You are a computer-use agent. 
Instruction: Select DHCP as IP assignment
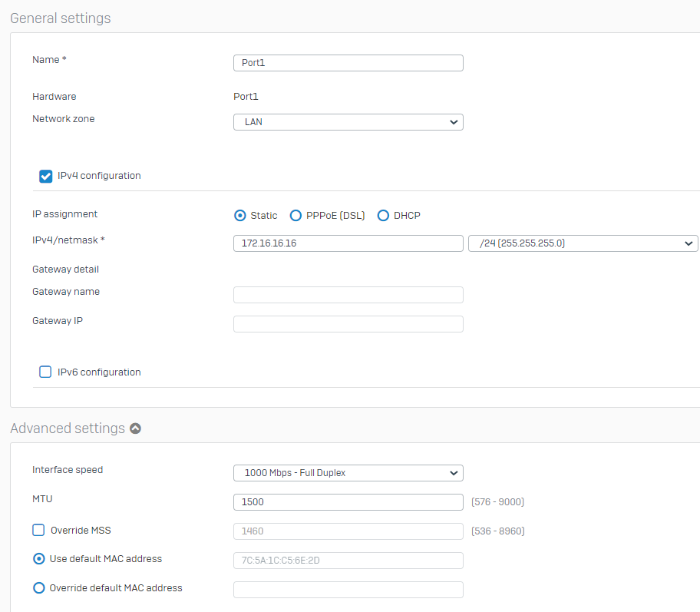pyautogui.click(x=383, y=216)
